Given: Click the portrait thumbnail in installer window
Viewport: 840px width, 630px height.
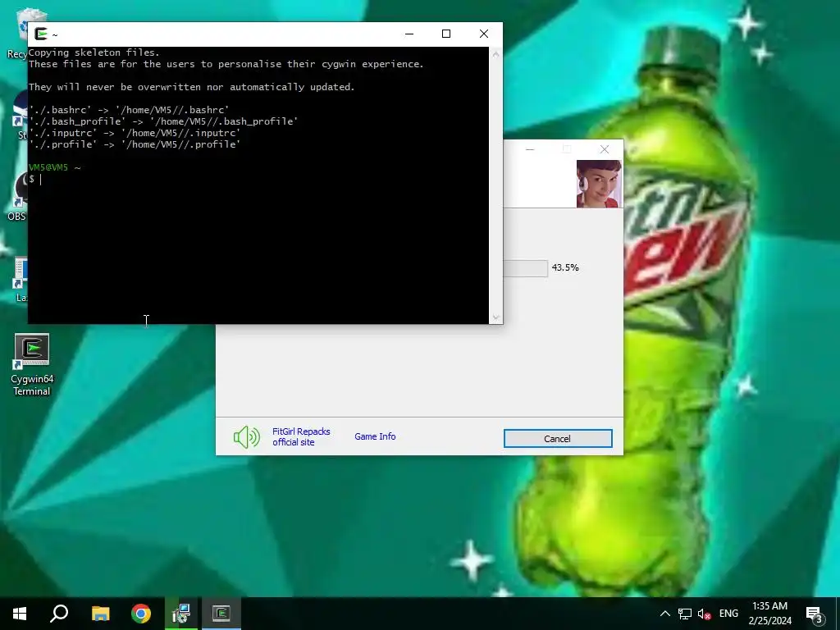Looking at the screenshot, I should click(599, 184).
